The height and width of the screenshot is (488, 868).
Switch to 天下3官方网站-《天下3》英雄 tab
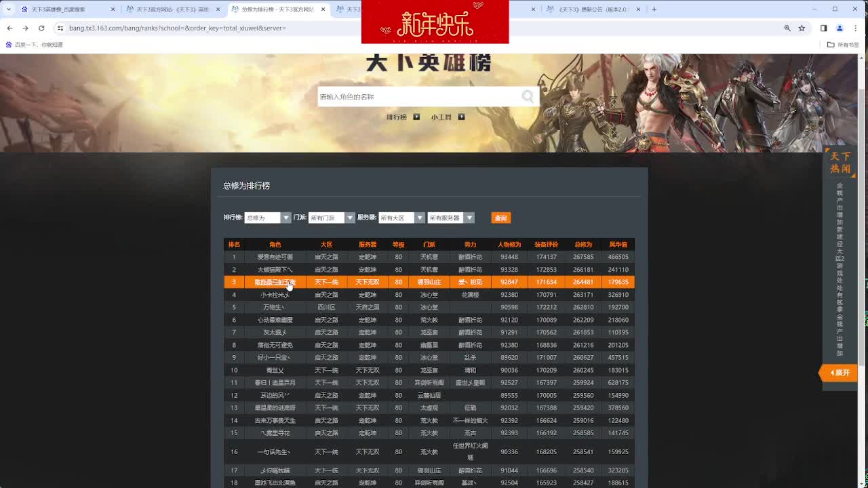coord(173,9)
